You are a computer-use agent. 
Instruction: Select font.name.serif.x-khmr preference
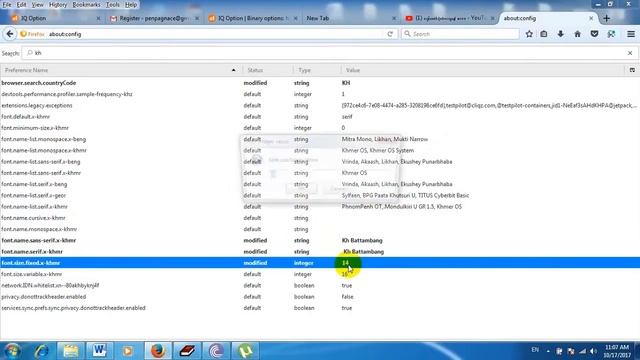pos(320,252)
